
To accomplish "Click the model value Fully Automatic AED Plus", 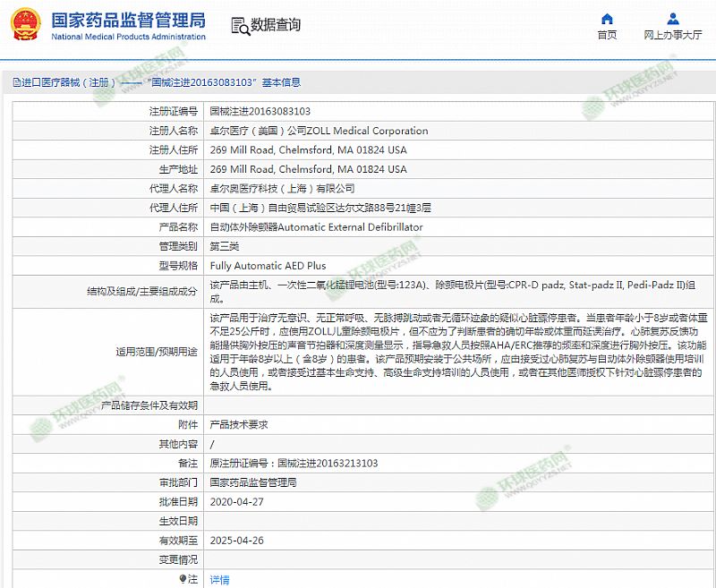I will pos(268,266).
